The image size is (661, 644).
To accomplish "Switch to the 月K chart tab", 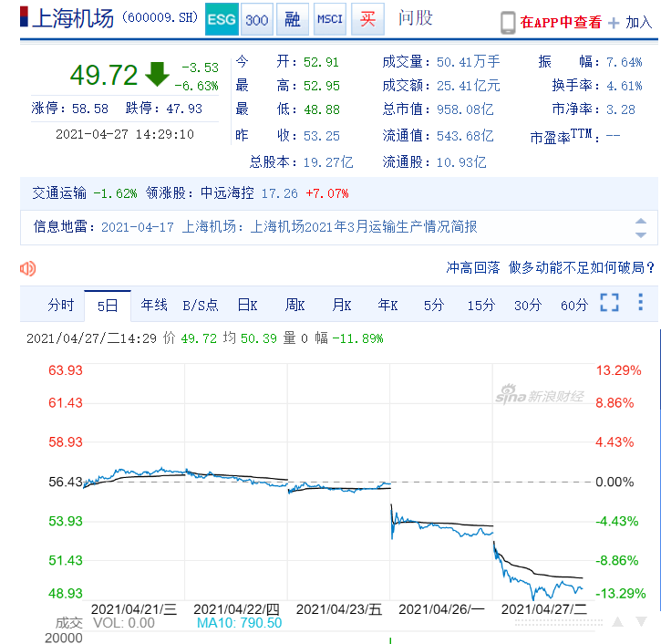I will (342, 305).
